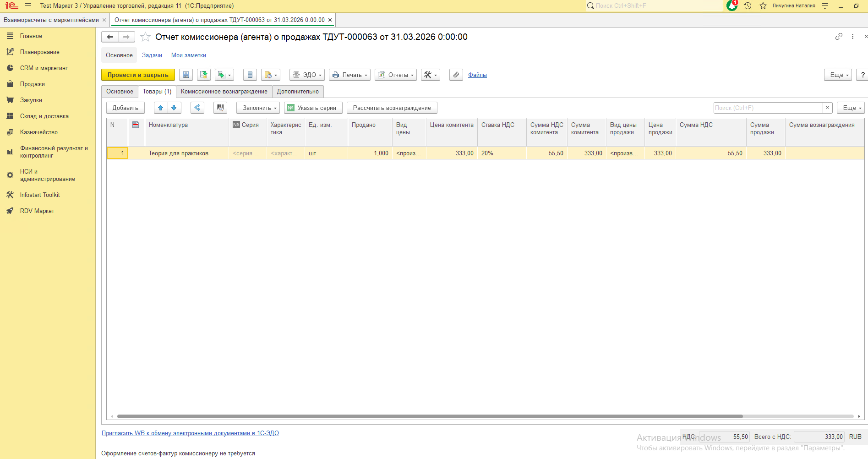Open the Заполнить dropdown
The width and height of the screenshot is (868, 459).
coord(258,108)
